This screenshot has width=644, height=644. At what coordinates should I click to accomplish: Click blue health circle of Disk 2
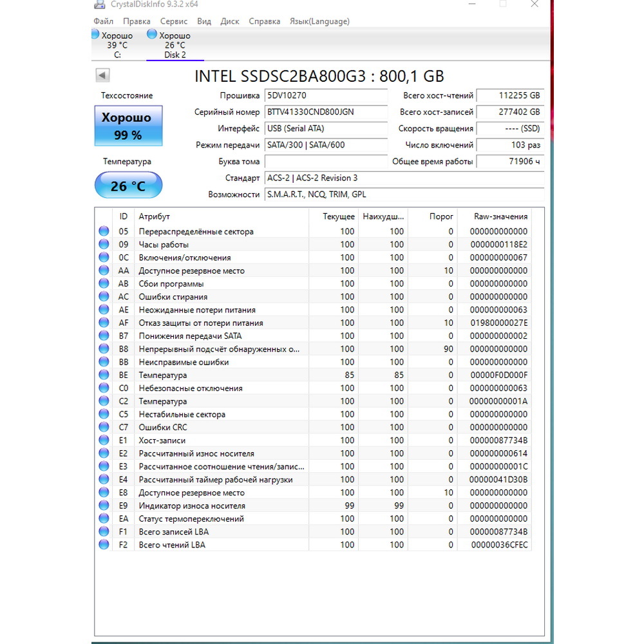[152, 34]
